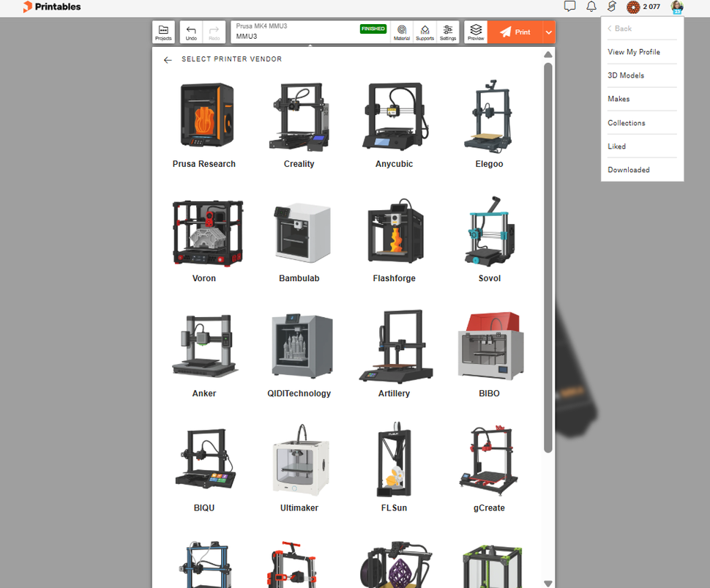Click the Redo icon

[214, 31]
